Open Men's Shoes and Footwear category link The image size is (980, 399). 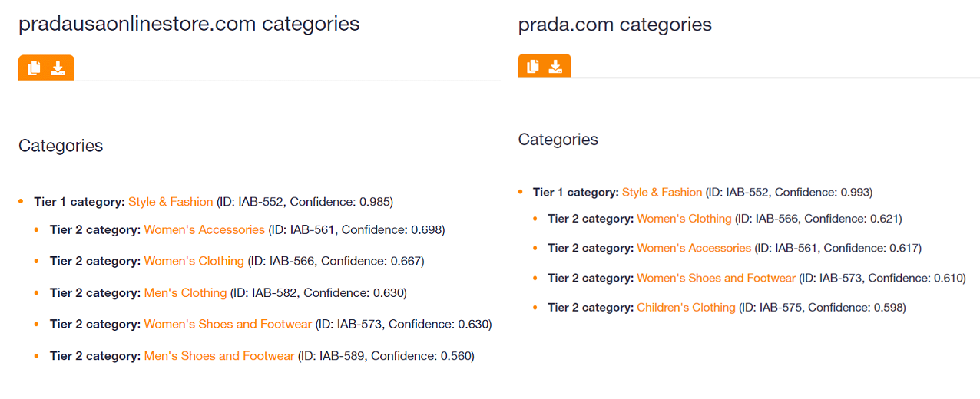(x=219, y=355)
